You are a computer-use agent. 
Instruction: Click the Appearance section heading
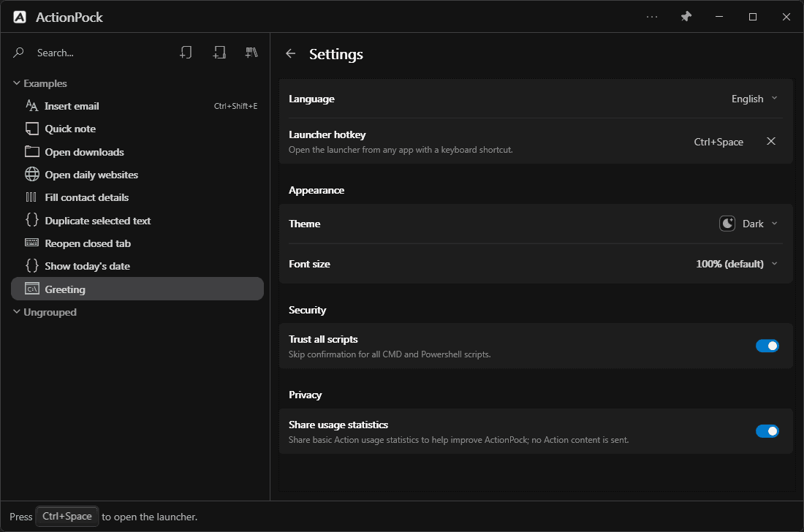click(x=316, y=190)
